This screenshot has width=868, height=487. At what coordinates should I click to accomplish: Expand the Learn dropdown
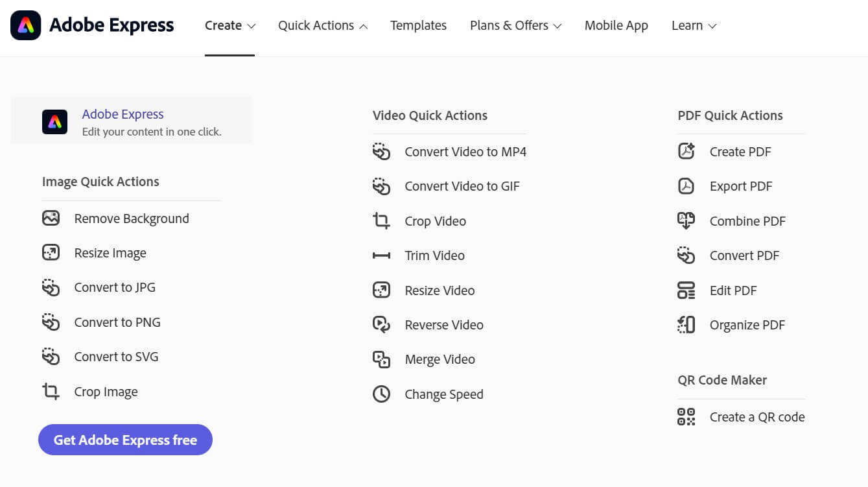pos(694,26)
